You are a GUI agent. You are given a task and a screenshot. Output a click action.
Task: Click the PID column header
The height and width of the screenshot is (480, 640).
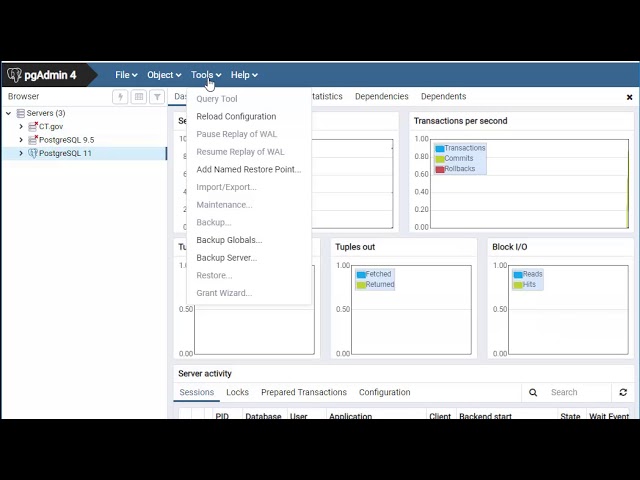tap(222, 416)
